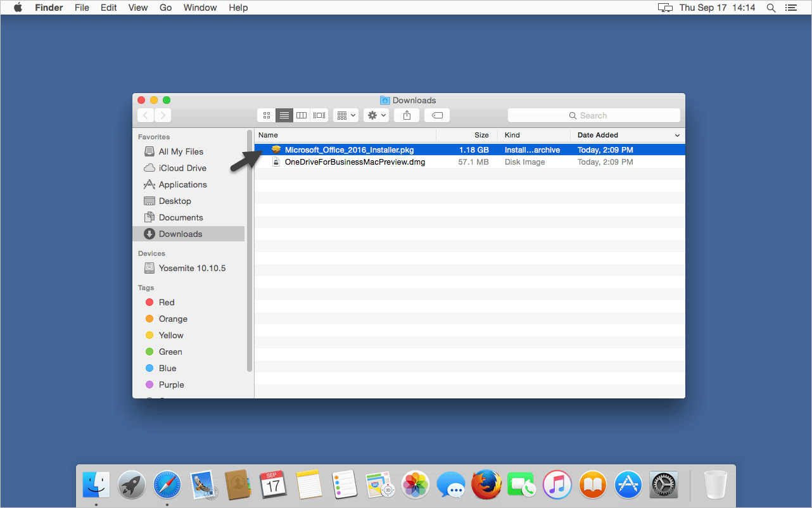Viewport: 812px width, 508px height.
Task: Select the Green tag
Action: click(188, 352)
